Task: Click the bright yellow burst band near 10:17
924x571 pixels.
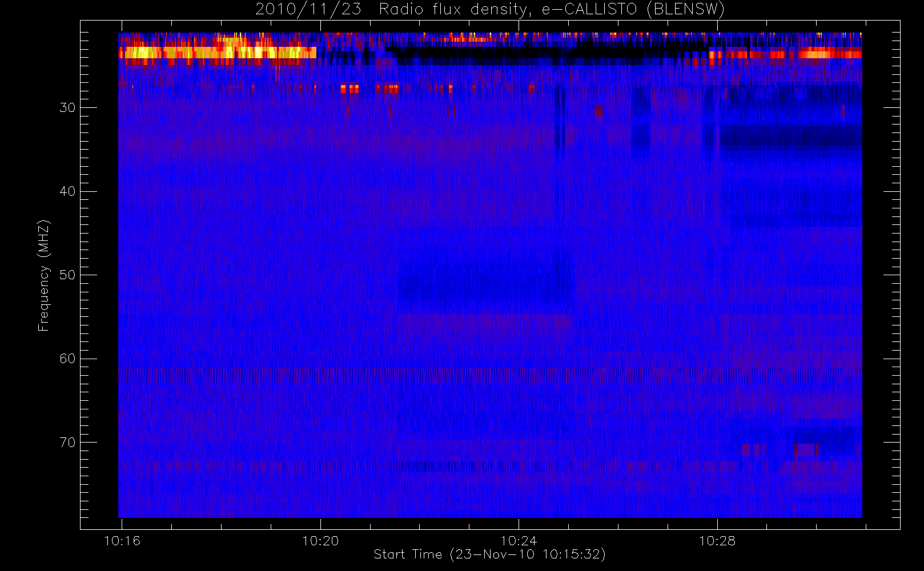Action: [218, 53]
